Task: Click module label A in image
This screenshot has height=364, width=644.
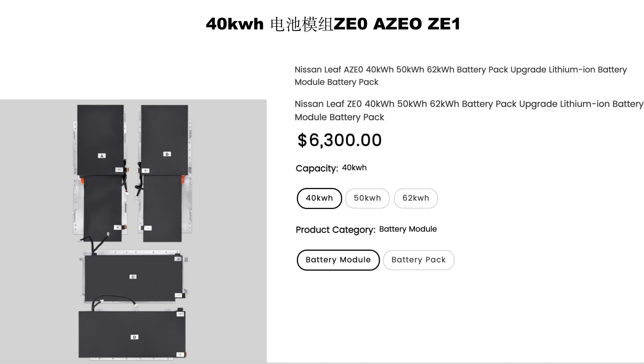Action: coord(102,156)
